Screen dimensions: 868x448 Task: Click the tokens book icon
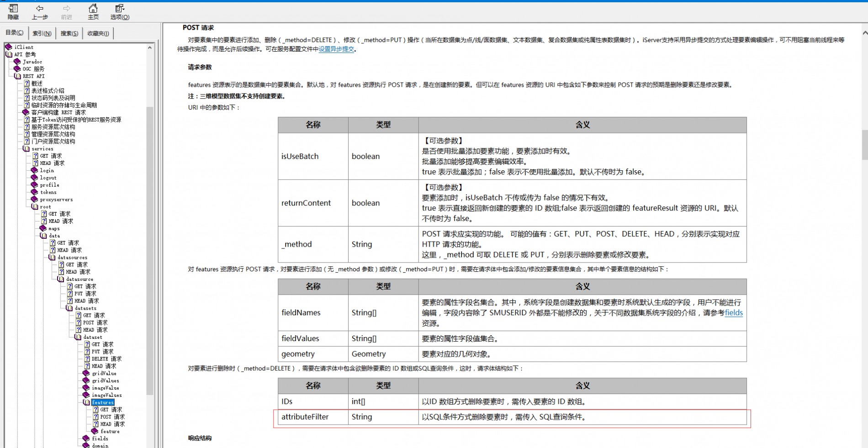tap(34, 192)
